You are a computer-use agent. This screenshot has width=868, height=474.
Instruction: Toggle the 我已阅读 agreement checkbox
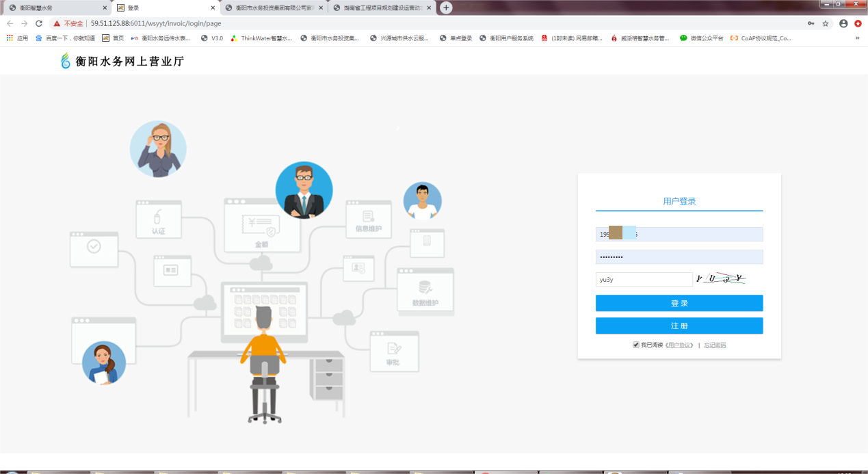[x=636, y=345]
